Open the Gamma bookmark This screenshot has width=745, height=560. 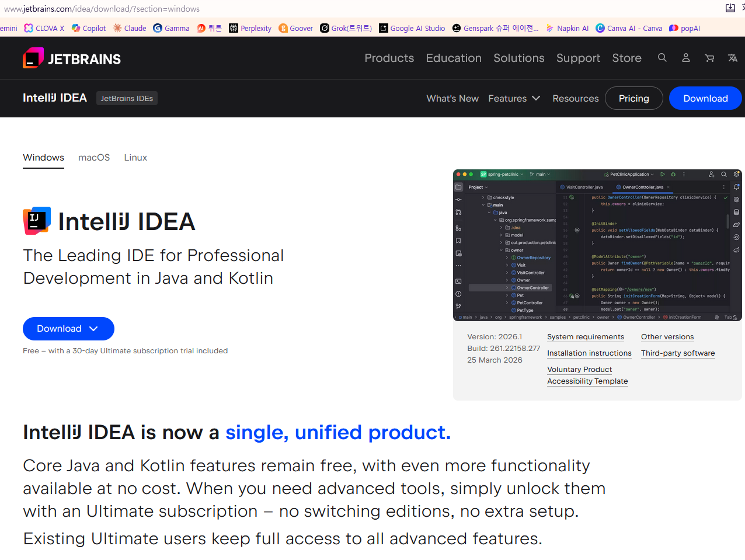click(x=171, y=28)
